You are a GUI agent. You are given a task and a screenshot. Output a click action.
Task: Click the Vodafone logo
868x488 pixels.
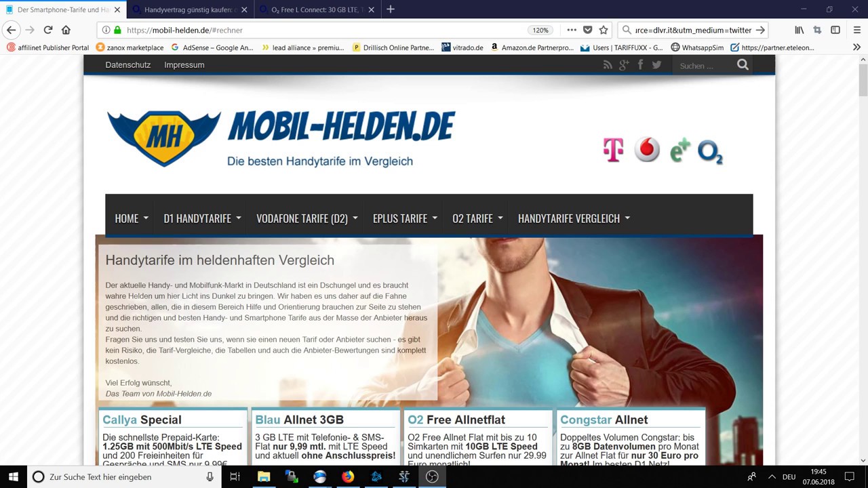(x=647, y=150)
